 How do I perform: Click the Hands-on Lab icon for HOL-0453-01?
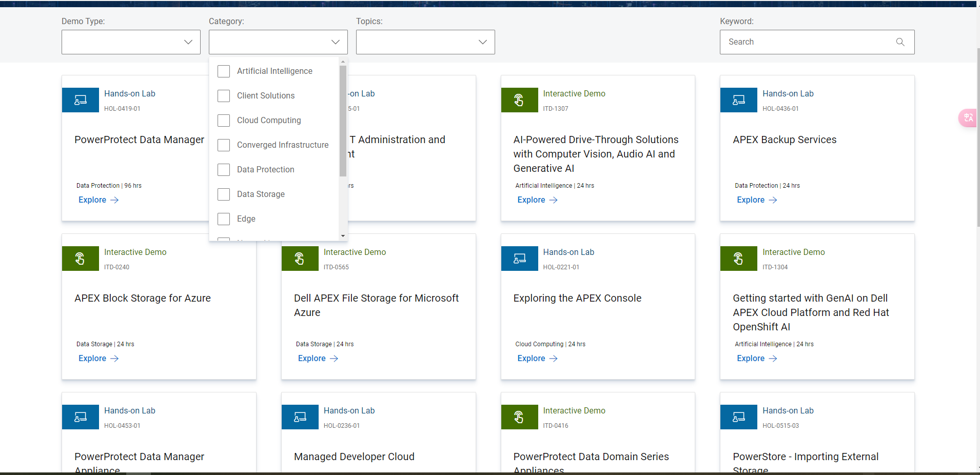(x=81, y=417)
